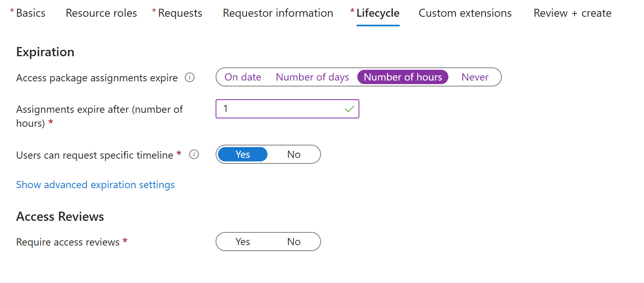644x283 pixels.
Task: Expand Show advanced expiration settings
Action: [x=95, y=185]
